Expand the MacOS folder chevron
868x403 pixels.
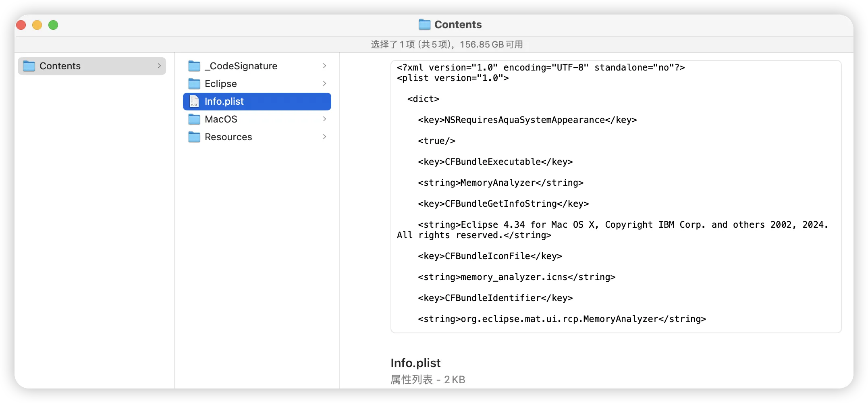point(324,119)
